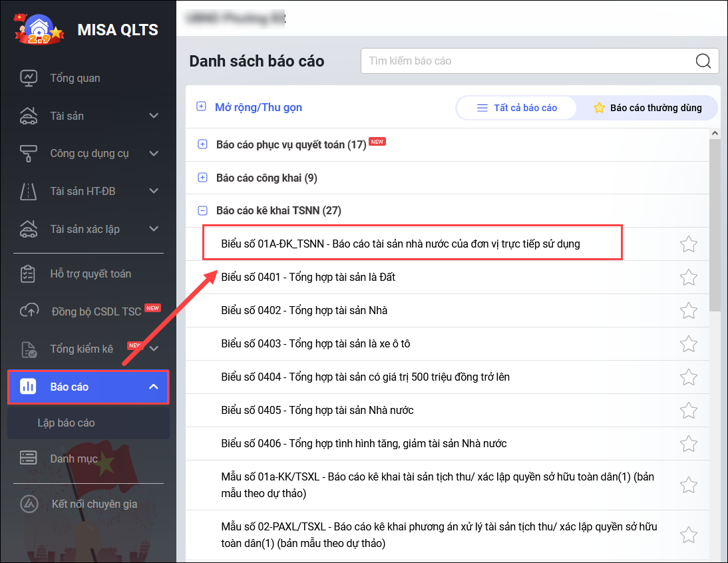This screenshot has width=728, height=563.
Task: Click the Hỗ trợ quyết toán clipboard icon
Action: (x=28, y=274)
